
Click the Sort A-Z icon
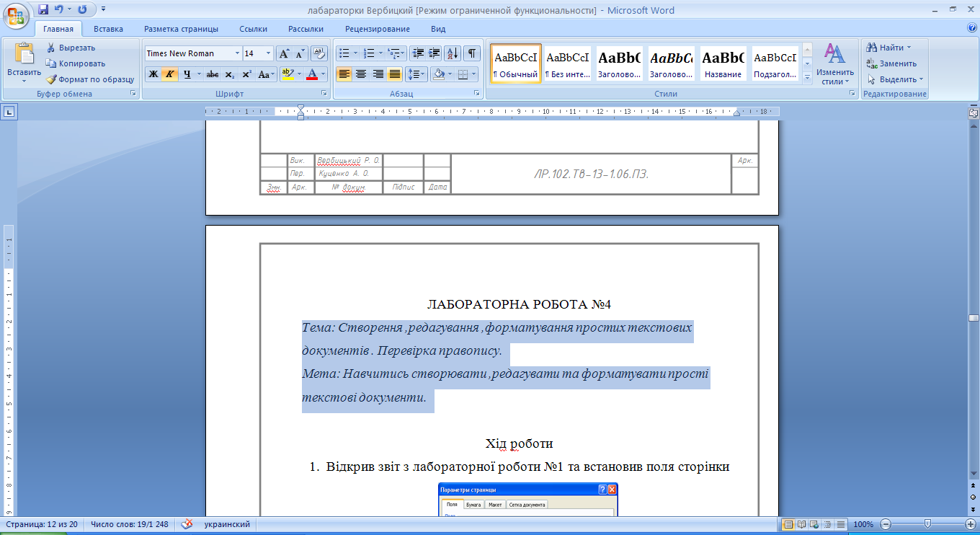[x=452, y=53]
